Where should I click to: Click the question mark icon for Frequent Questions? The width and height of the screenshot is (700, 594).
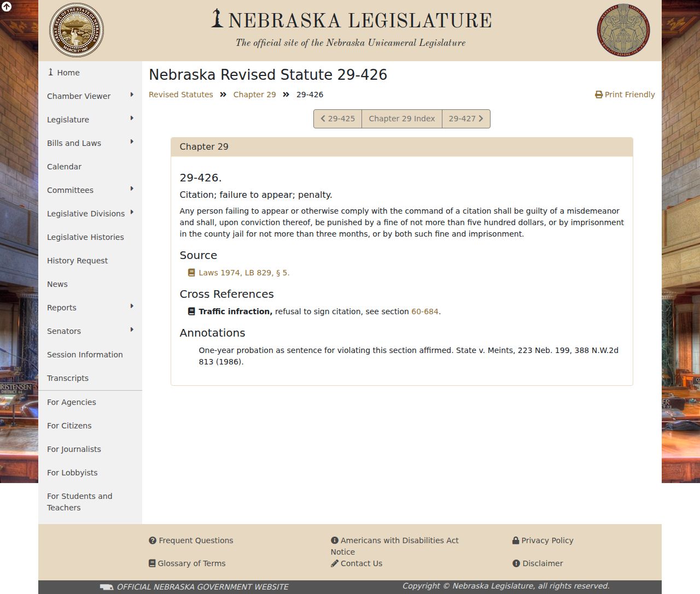pos(153,540)
